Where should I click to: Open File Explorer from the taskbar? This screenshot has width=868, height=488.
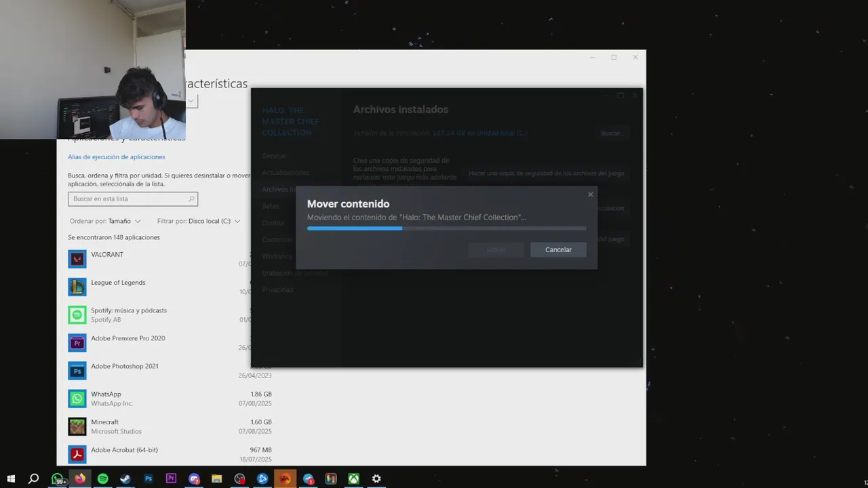click(x=217, y=479)
